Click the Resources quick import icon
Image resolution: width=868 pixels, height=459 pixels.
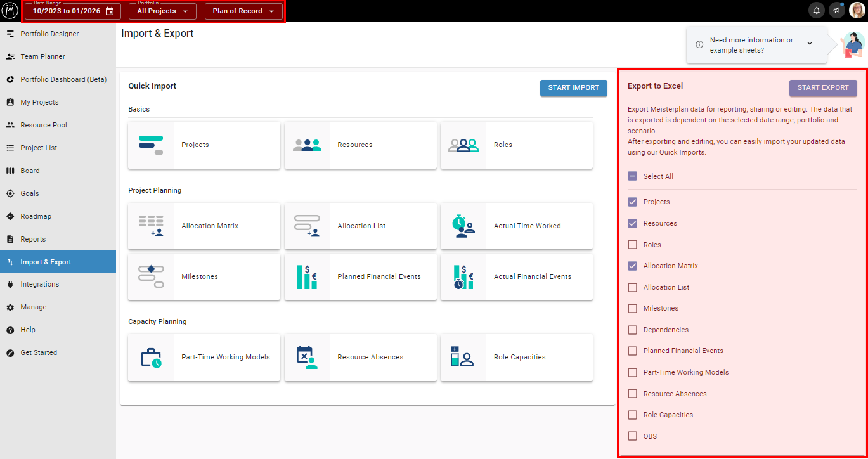click(x=307, y=145)
